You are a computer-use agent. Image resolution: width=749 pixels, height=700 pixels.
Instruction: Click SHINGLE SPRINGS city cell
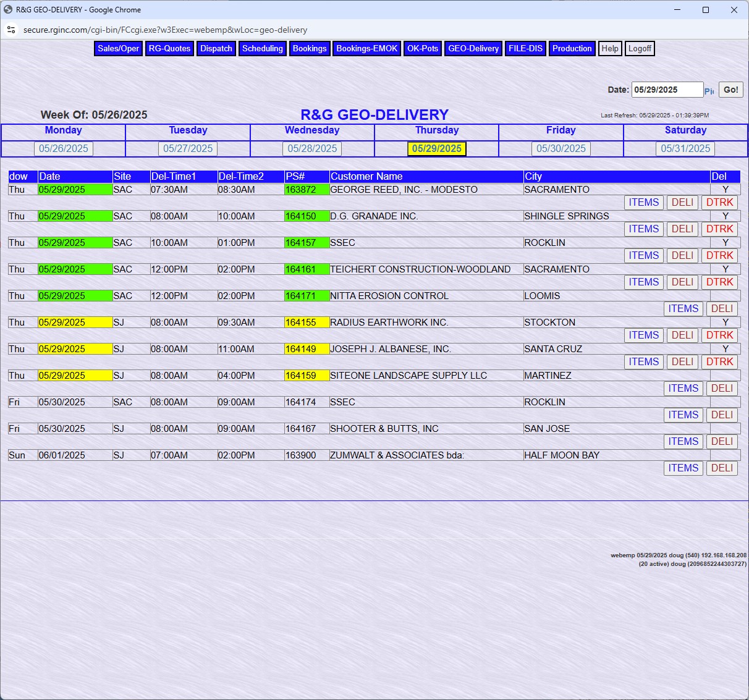[x=617, y=216]
